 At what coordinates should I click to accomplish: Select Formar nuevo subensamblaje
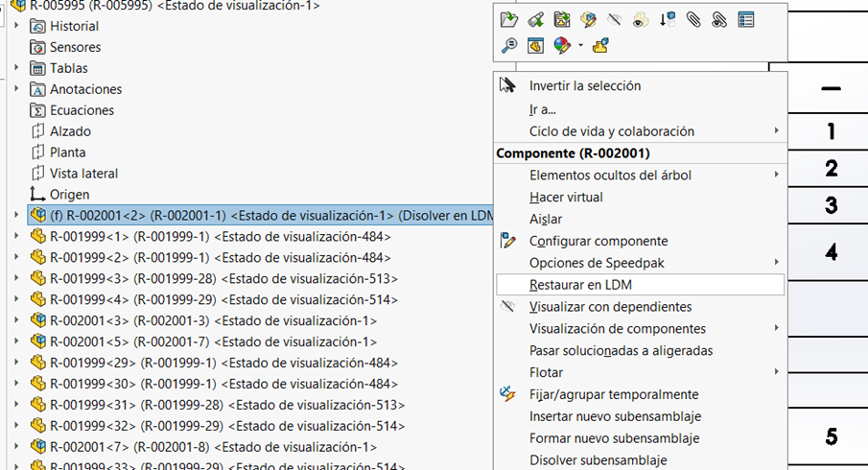640,438
